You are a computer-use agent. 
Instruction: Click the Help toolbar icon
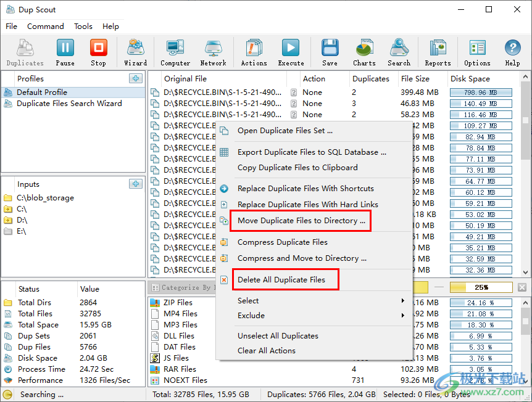(x=512, y=52)
